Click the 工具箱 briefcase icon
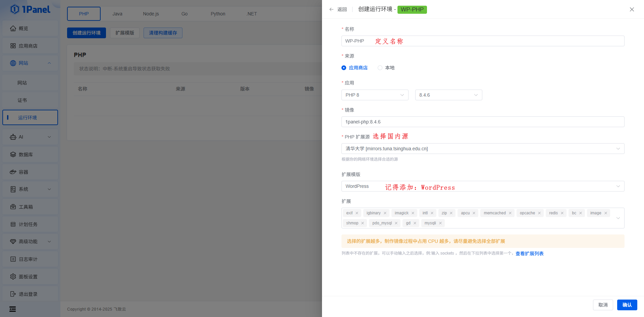Viewport: 644px width, 317px height. point(13,207)
